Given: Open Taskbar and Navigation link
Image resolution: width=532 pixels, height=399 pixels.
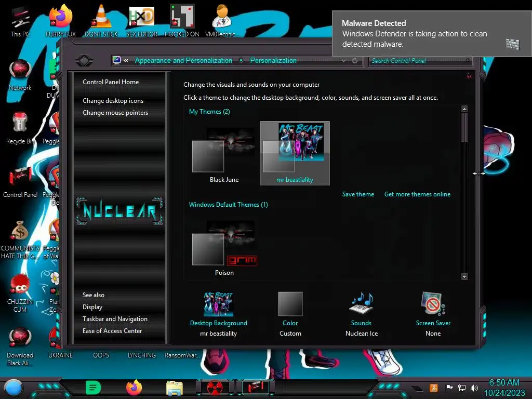Looking at the screenshot, I should (x=115, y=319).
